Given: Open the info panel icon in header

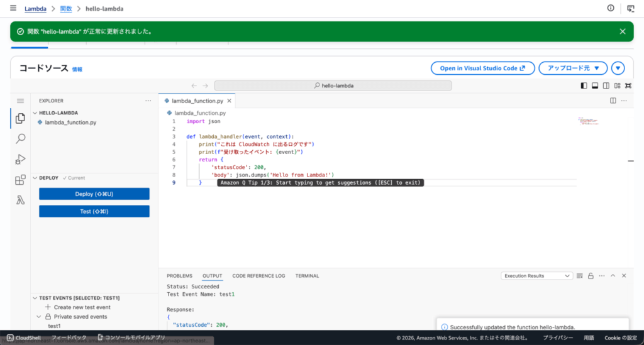Looking at the screenshot, I should tap(611, 8).
